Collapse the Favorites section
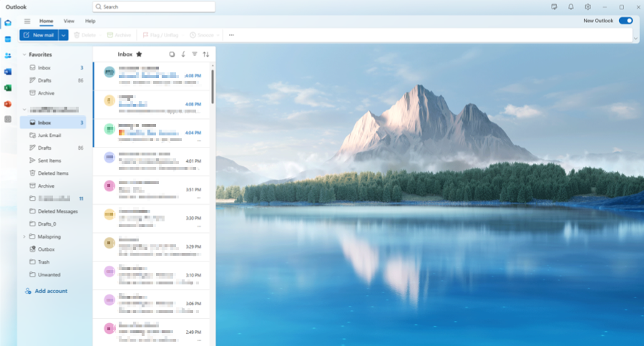This screenshot has width=644, height=346. click(24, 54)
